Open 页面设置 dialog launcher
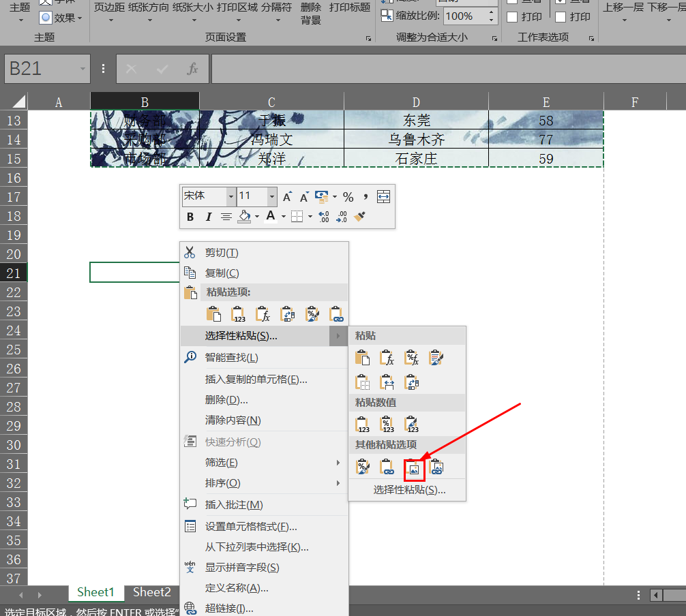Viewport: 686px width, 616px height. point(368,38)
